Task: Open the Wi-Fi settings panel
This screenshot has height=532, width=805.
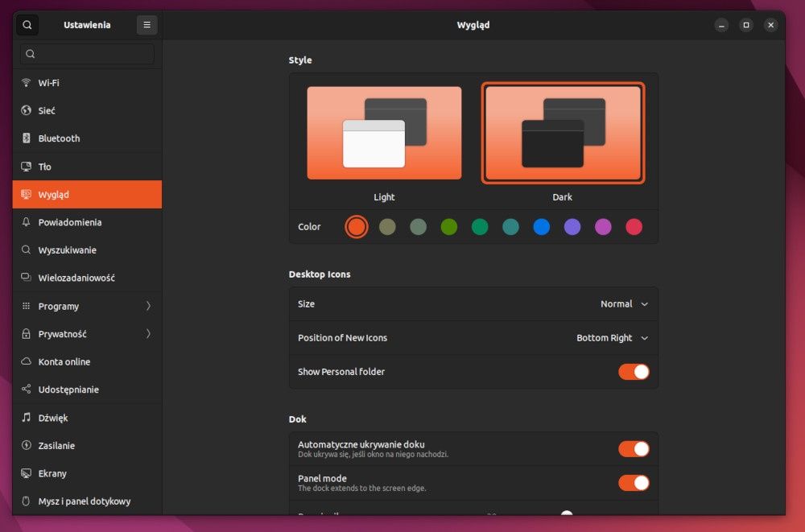Action: pyautogui.click(x=87, y=83)
